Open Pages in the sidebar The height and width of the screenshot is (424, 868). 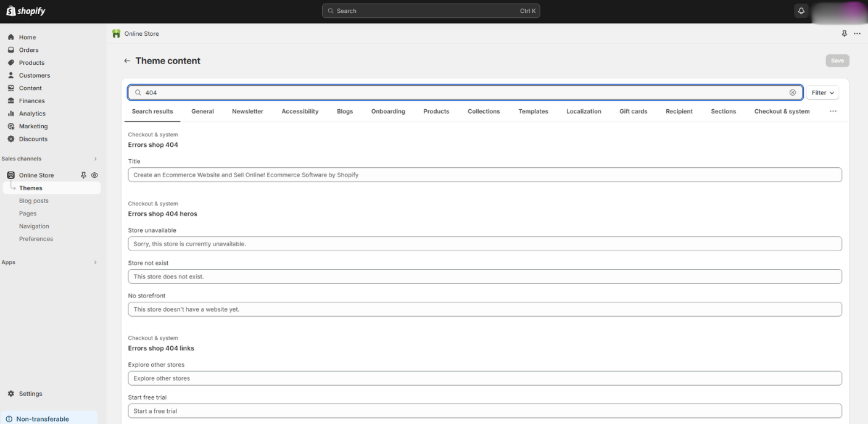tap(28, 214)
